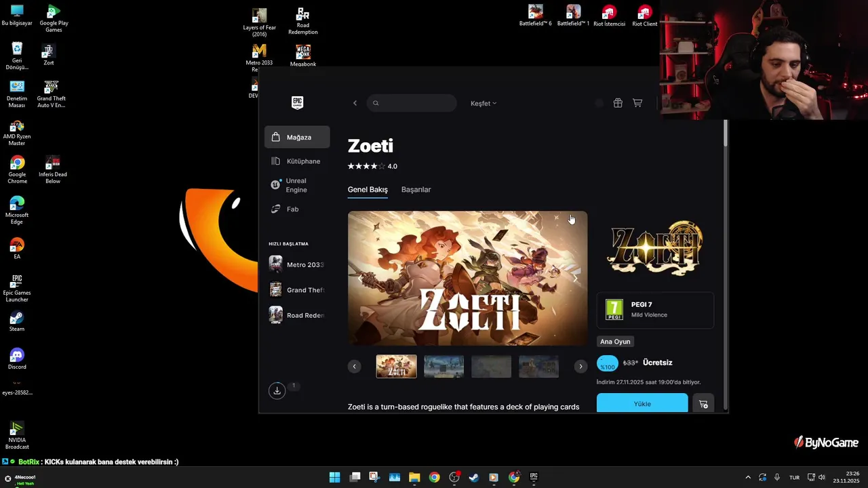This screenshot has width=868, height=488.
Task: Click the store search field
Action: (412, 103)
